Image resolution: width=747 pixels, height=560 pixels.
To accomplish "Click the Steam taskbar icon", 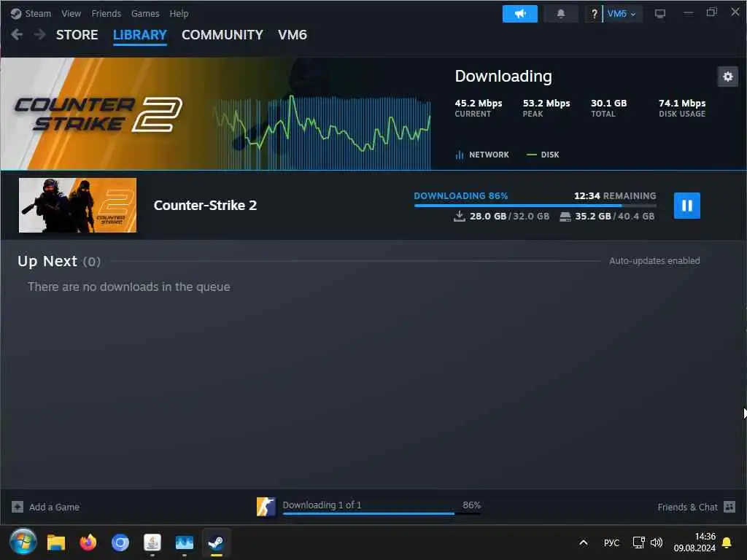I will (x=216, y=542).
